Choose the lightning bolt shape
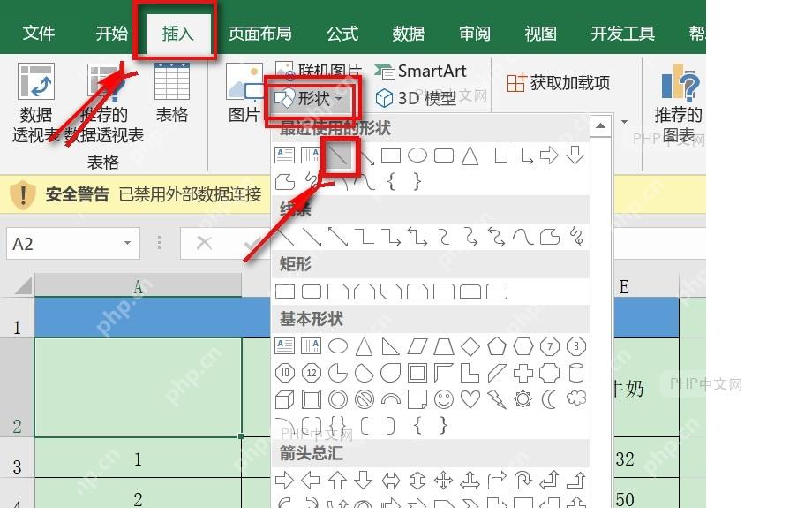This screenshot has height=508, width=812. (x=497, y=399)
